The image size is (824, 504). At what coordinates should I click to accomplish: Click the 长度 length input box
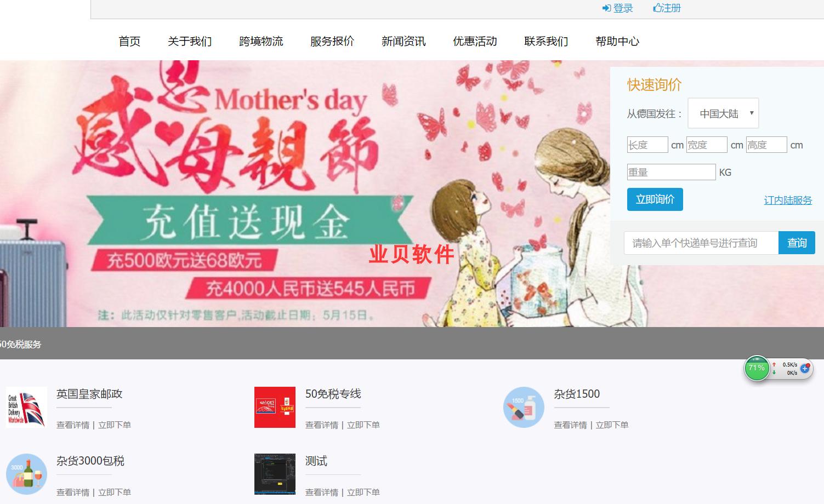[x=647, y=145]
